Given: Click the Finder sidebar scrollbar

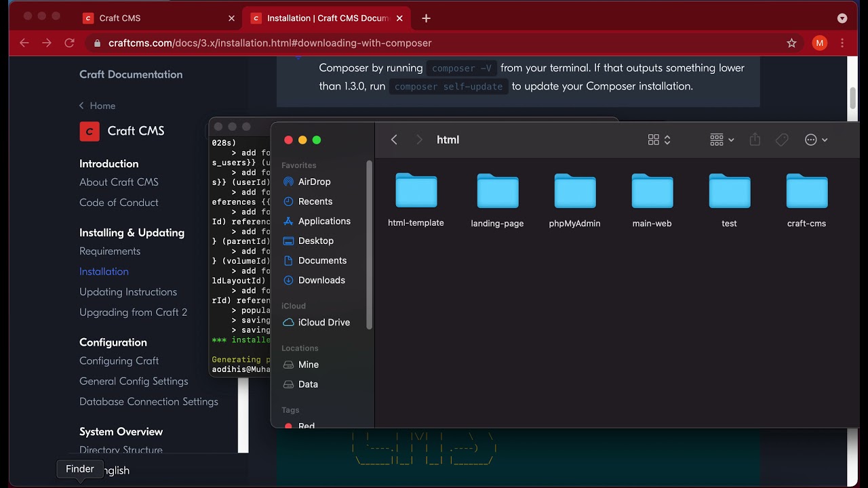Looking at the screenshot, I should [x=370, y=245].
